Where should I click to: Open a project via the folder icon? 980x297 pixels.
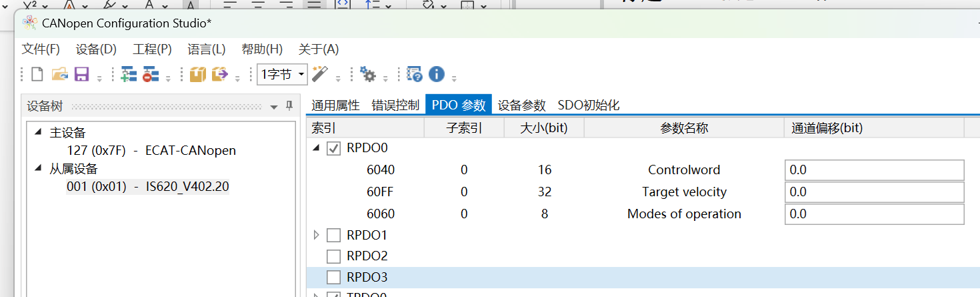tap(60, 74)
